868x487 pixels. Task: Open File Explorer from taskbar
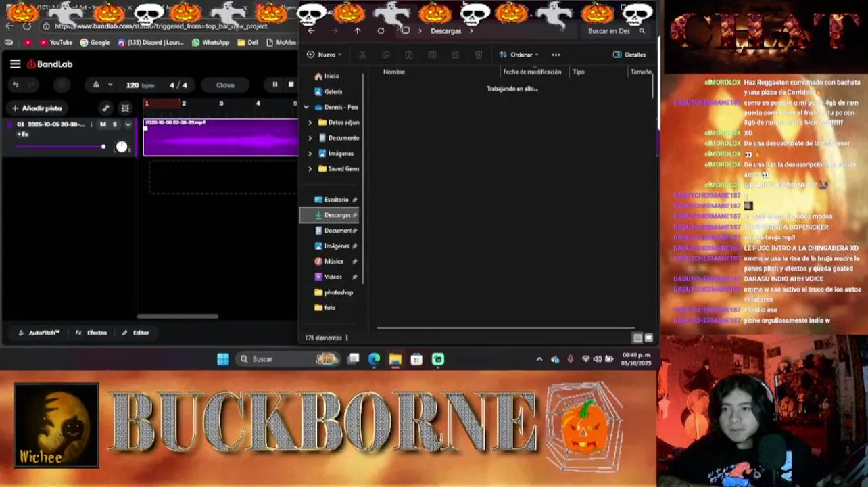click(x=395, y=359)
